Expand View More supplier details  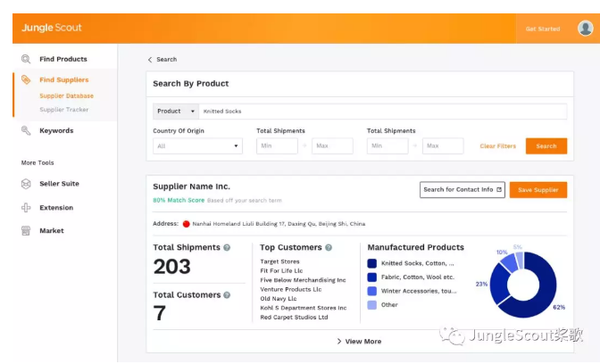(x=359, y=342)
